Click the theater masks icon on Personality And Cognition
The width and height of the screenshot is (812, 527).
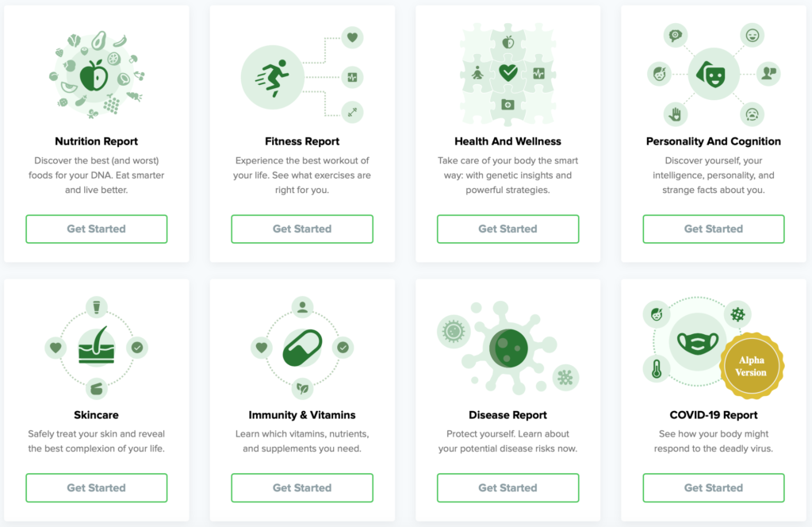click(x=714, y=75)
